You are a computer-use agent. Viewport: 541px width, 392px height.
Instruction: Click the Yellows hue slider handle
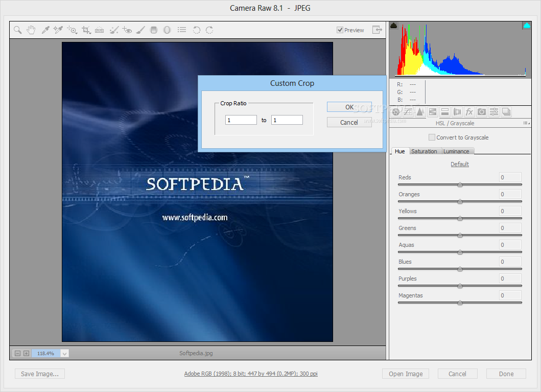click(460, 218)
